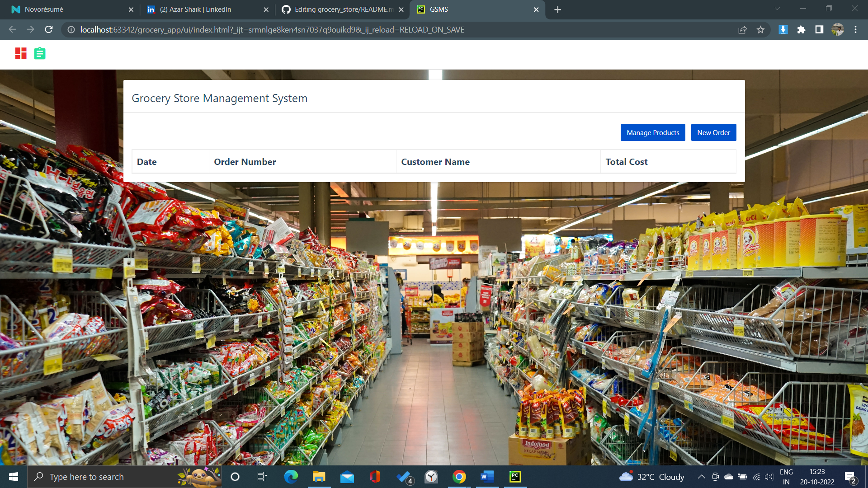View site information icon
The image size is (868, 488).
pyautogui.click(x=71, y=29)
